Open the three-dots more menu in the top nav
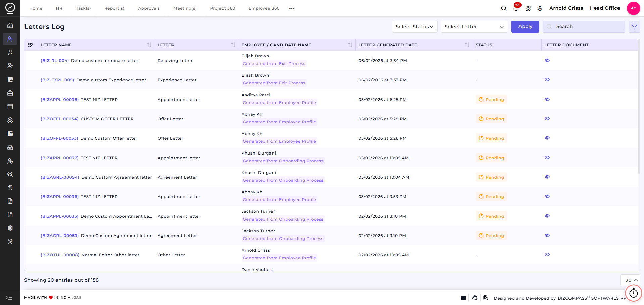Screen dimensions: 644x305 292,8
